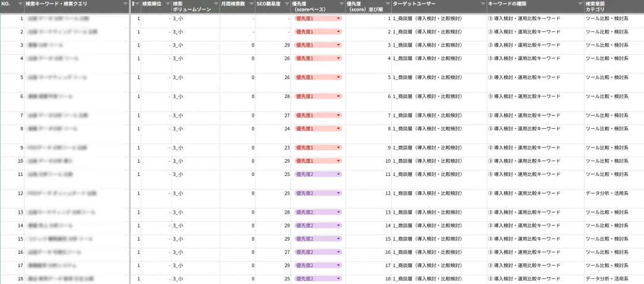644x284 pixels.
Task: Open filter for 優先度（scoreベース） column
Action: pyautogui.click(x=340, y=4)
